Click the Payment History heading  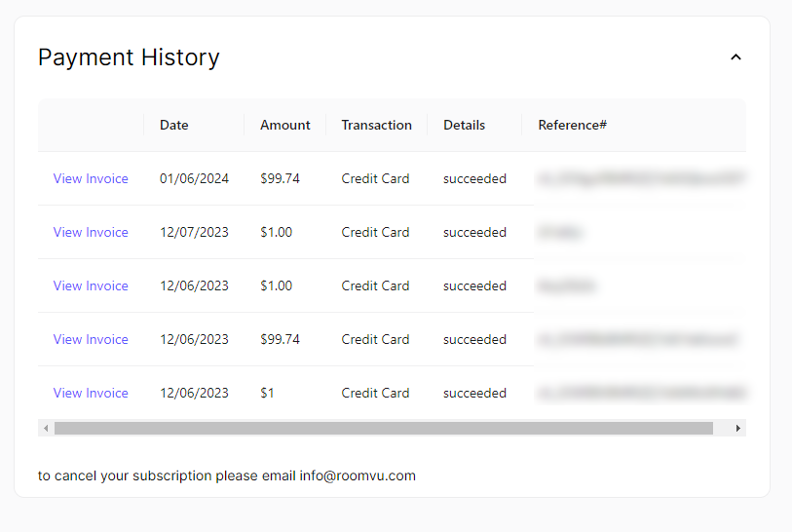pos(129,57)
